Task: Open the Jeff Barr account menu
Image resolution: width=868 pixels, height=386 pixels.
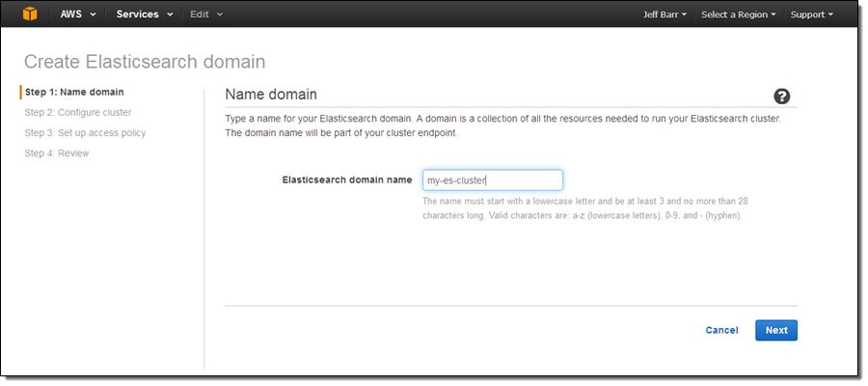Action: click(664, 14)
